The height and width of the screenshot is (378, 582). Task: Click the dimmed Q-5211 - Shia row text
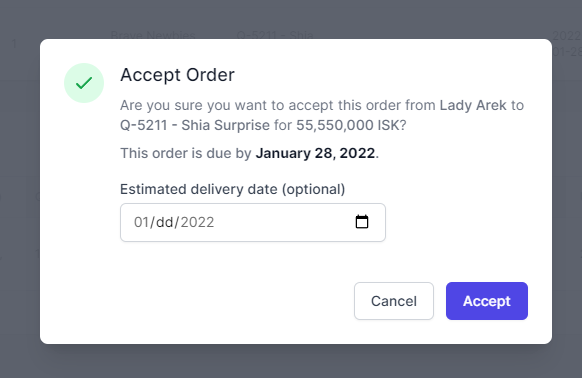(x=275, y=35)
